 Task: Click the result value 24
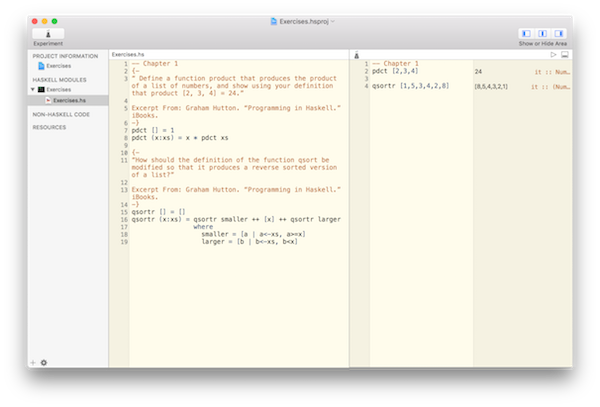[478, 72]
